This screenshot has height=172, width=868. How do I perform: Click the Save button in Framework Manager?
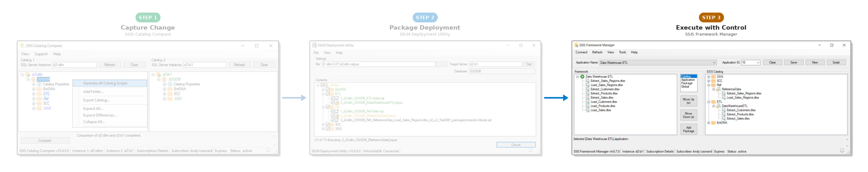793,63
